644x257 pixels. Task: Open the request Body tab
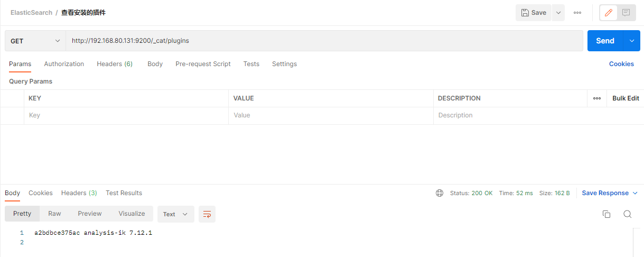click(x=155, y=64)
